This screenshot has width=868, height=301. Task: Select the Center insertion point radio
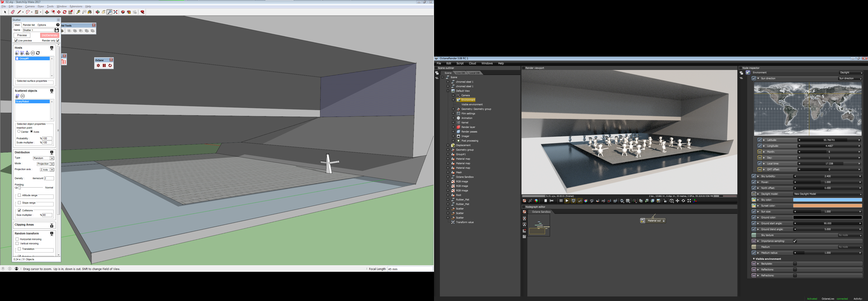[19, 132]
